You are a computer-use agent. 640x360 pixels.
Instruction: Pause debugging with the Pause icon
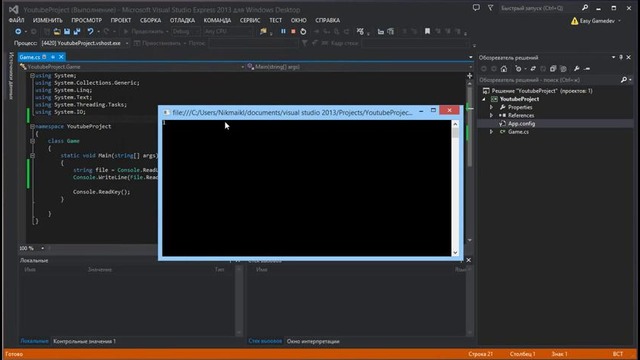[283, 31]
